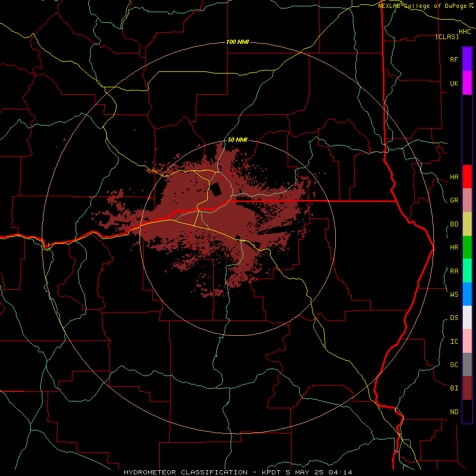The image size is (476, 476).
Task: Click the HHC product code label
Action: click(465, 32)
